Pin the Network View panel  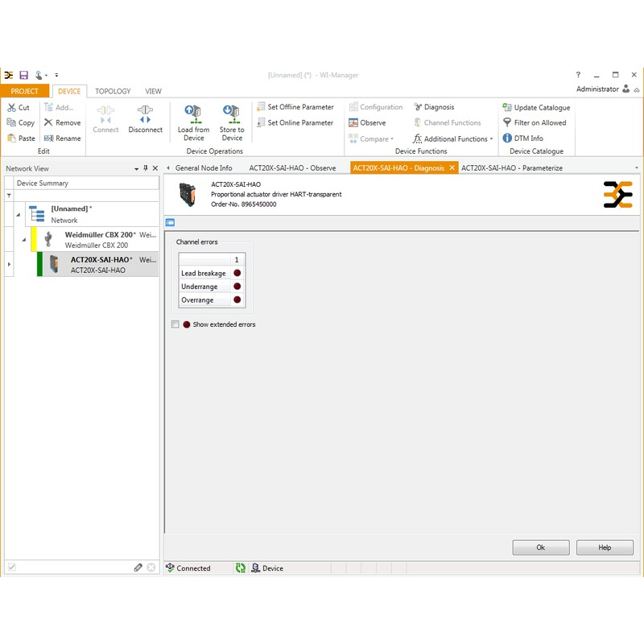pyautogui.click(x=146, y=168)
